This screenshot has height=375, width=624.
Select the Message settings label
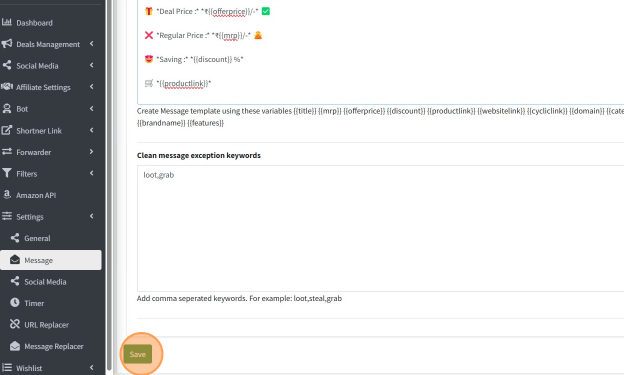click(x=39, y=260)
